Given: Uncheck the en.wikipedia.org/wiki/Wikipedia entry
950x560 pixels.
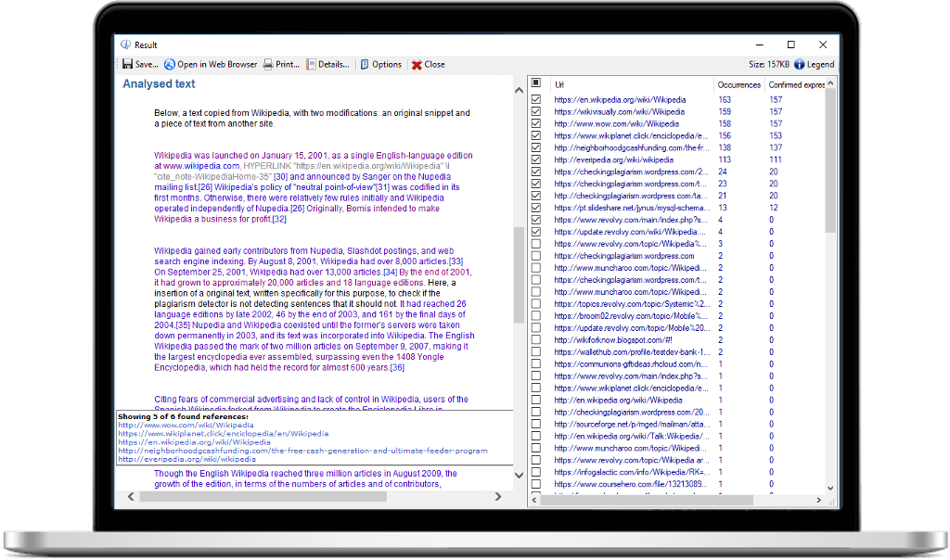Looking at the screenshot, I should [536, 99].
